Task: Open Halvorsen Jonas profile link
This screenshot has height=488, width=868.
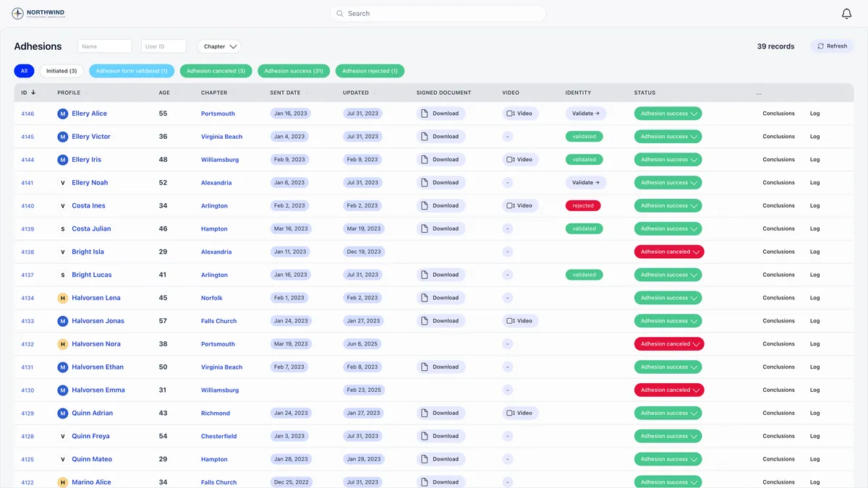Action: [x=98, y=321]
